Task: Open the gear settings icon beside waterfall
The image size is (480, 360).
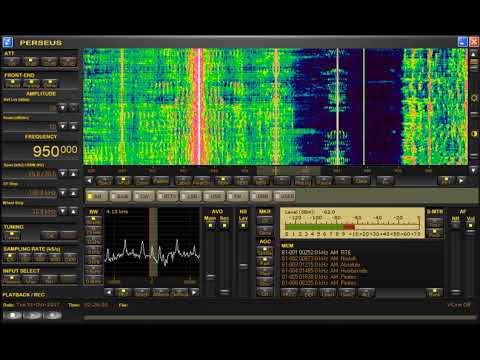Action: click(x=474, y=98)
